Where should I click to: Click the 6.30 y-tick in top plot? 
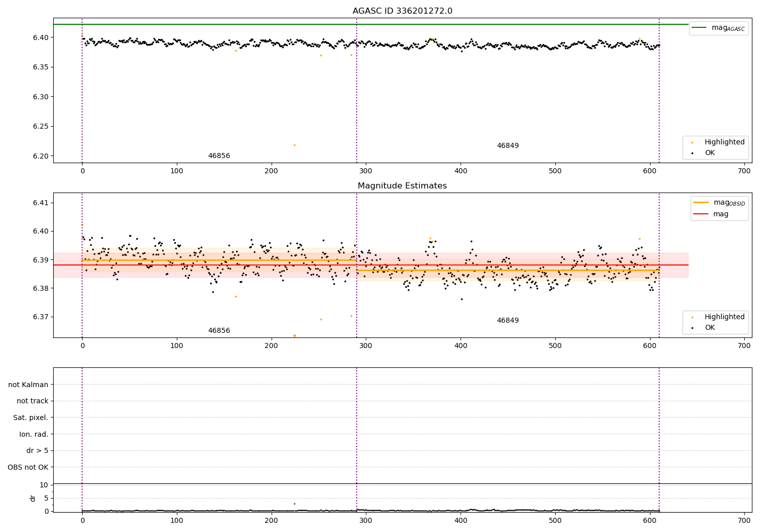click(42, 97)
